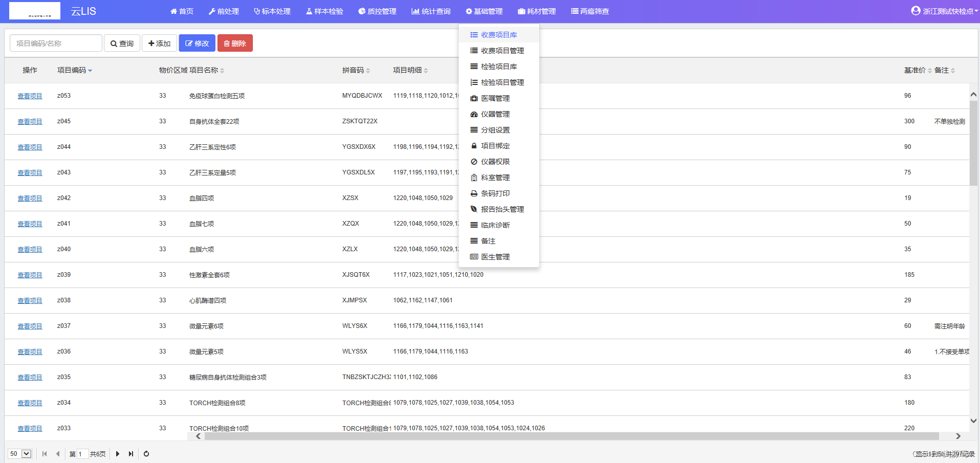Go to last page icon
This screenshot has width=980, height=463.
point(131,454)
